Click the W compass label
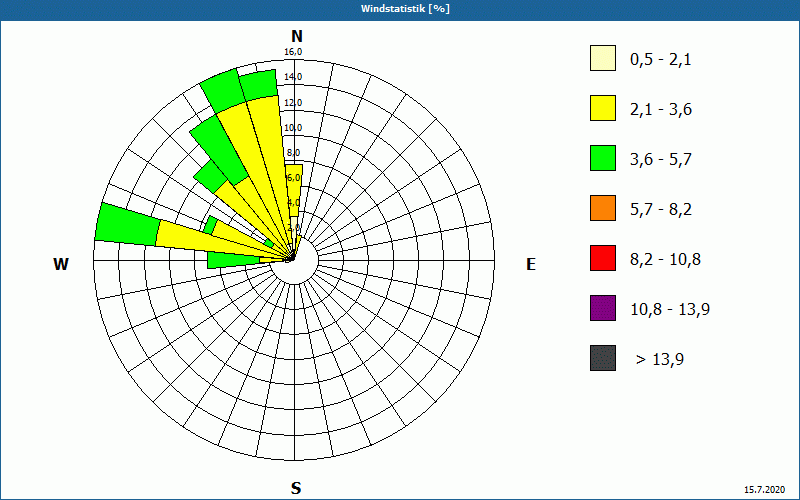This screenshot has height=500, width=800. [x=61, y=264]
